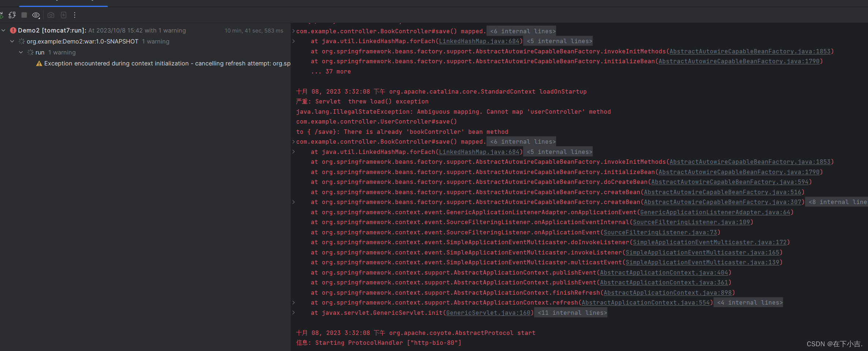Open link SimpleApplicationEventMulticaster.java:139
This screenshot has width=868, height=351.
click(702, 262)
